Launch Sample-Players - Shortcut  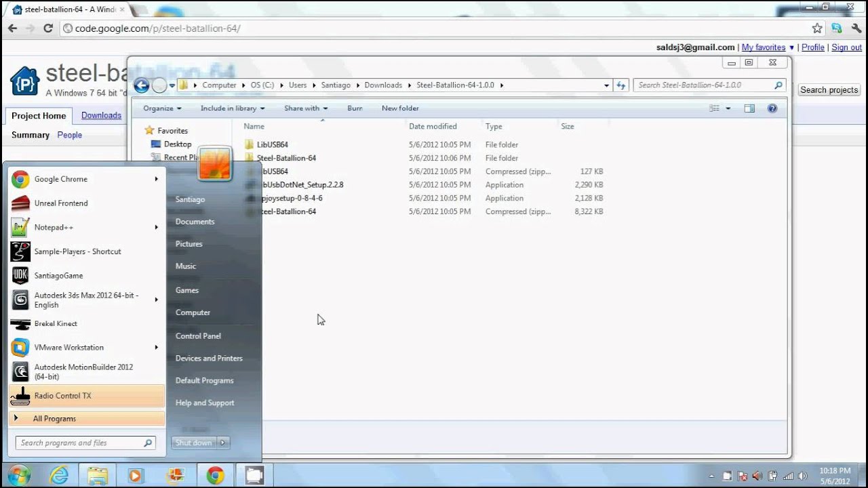point(86,251)
